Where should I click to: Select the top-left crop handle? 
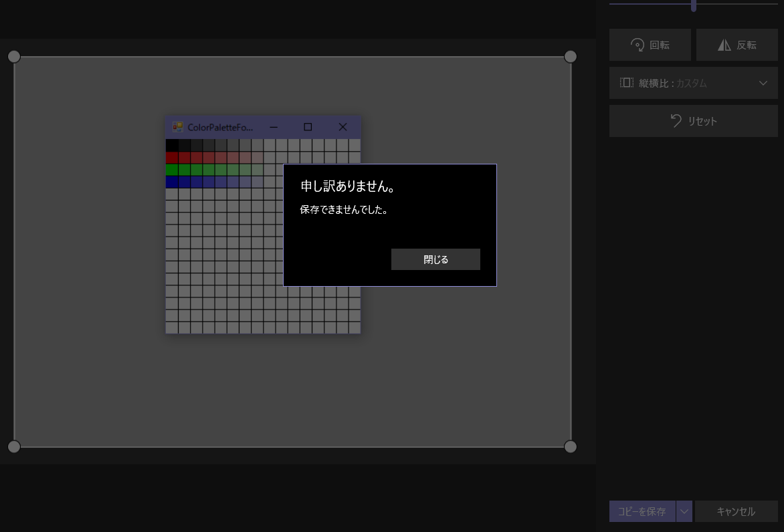pos(15,56)
